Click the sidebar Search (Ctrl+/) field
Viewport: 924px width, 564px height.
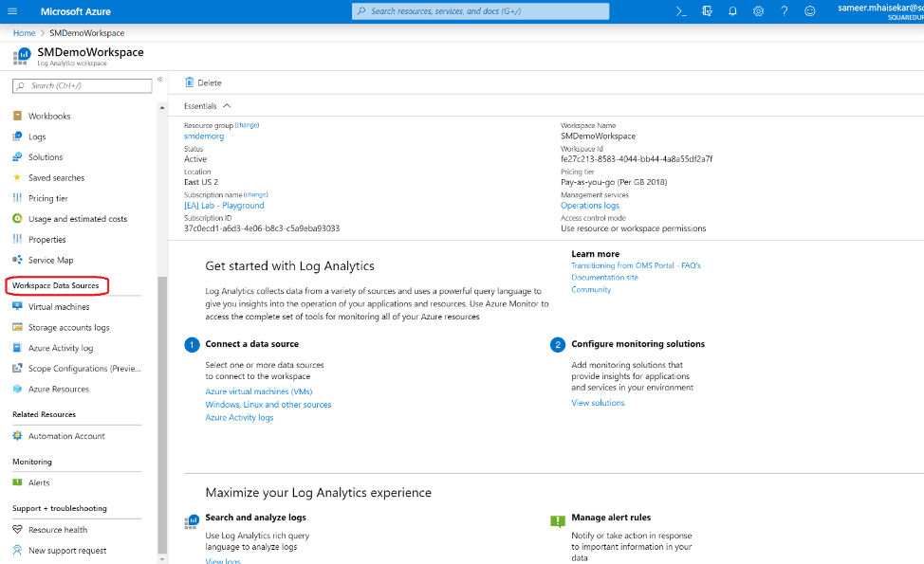click(82, 86)
